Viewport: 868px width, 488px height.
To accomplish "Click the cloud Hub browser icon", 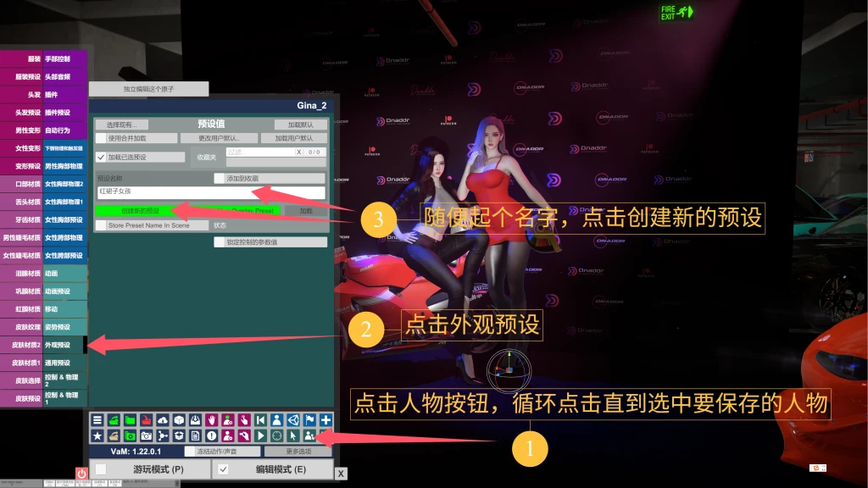I will [162, 419].
